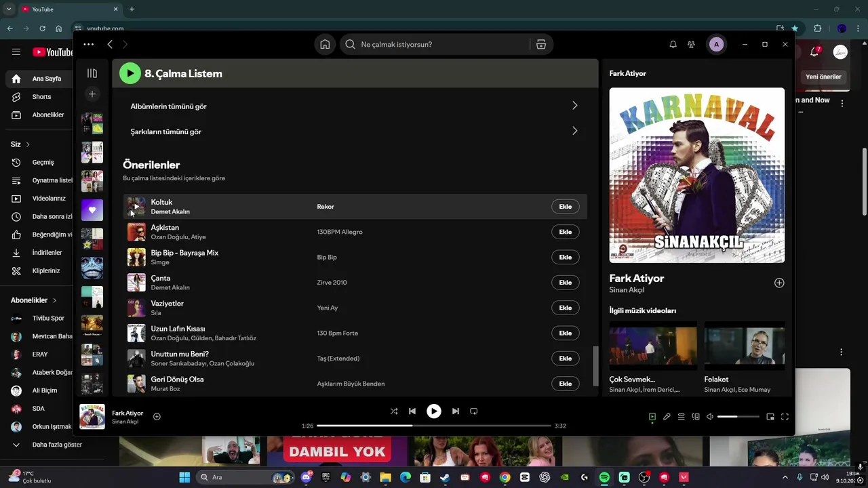Screen dimensions: 868x488
Task: Click Ekle for Koltuk
Action: coord(566,207)
